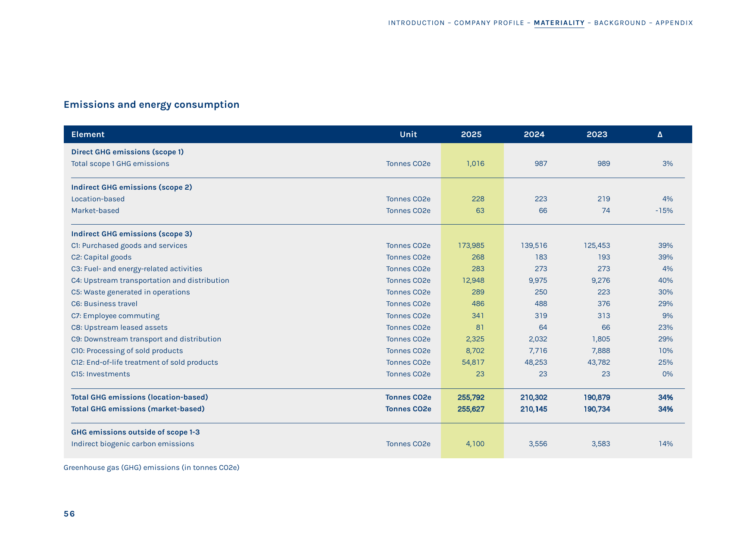Click 'C8: Upstream leased assets' label
Screen dimensions: 756x535
(119, 328)
